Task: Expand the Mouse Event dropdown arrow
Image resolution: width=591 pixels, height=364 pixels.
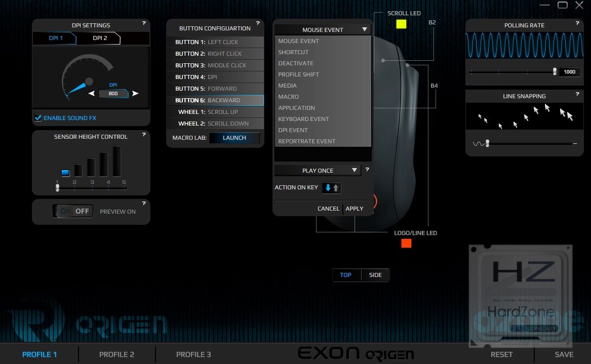Action: pyautogui.click(x=365, y=29)
